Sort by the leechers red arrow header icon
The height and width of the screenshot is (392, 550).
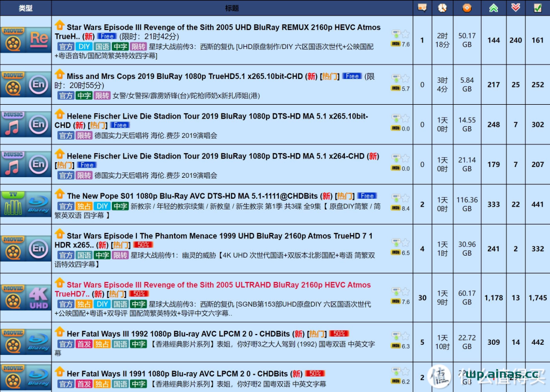[x=516, y=8]
